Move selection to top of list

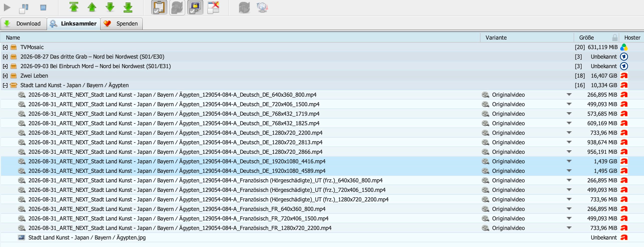[74, 7]
